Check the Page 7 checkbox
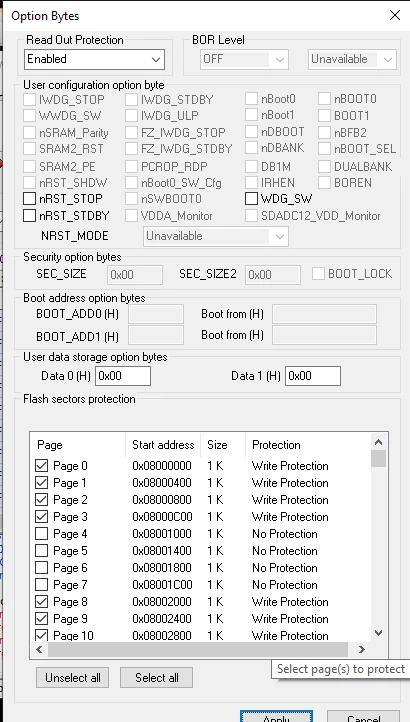Viewport: 410px width, 722px height. [x=41, y=585]
